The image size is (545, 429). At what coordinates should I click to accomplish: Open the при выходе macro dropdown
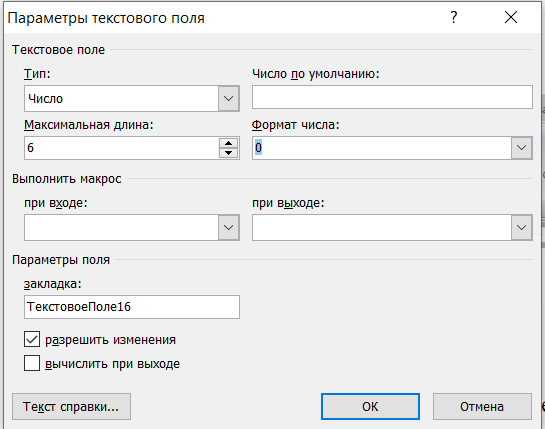[x=521, y=227]
